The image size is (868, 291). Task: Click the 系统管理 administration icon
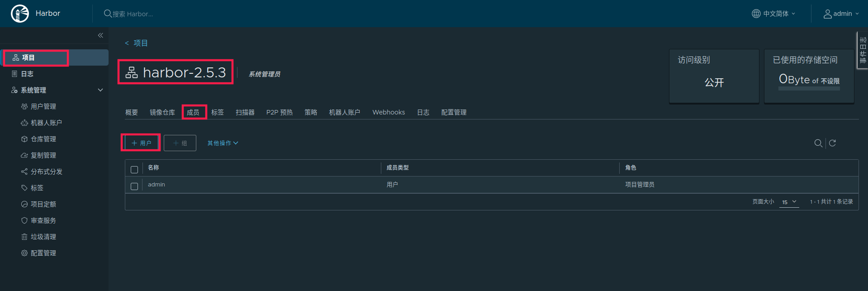coord(14,90)
